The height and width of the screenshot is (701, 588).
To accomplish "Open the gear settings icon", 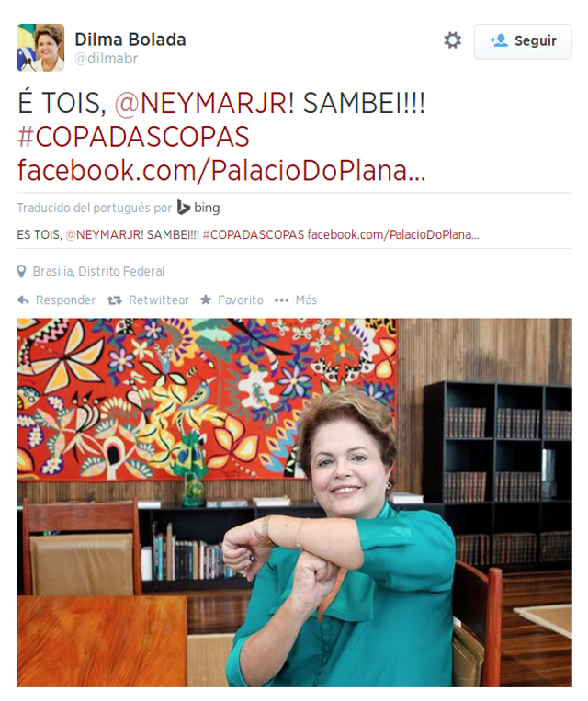I will [x=452, y=40].
